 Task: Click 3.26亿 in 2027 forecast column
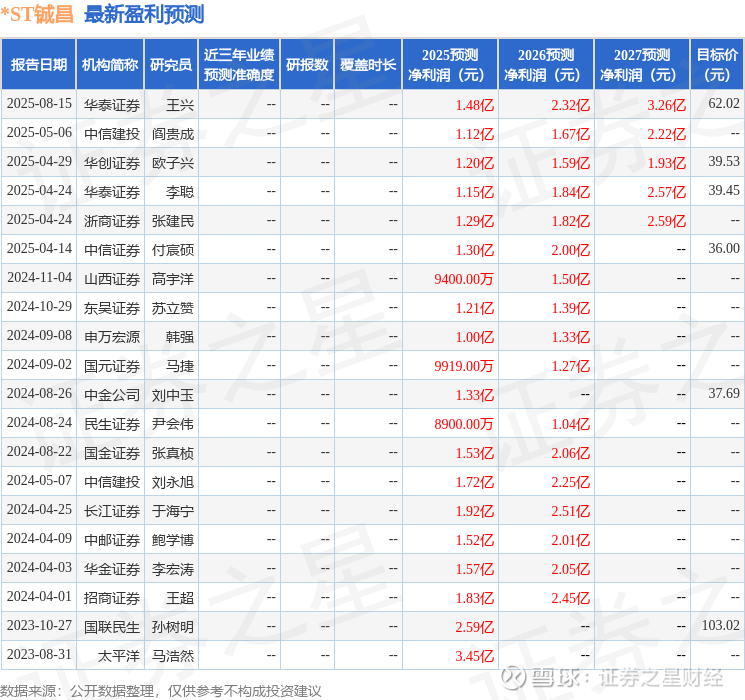click(x=666, y=105)
